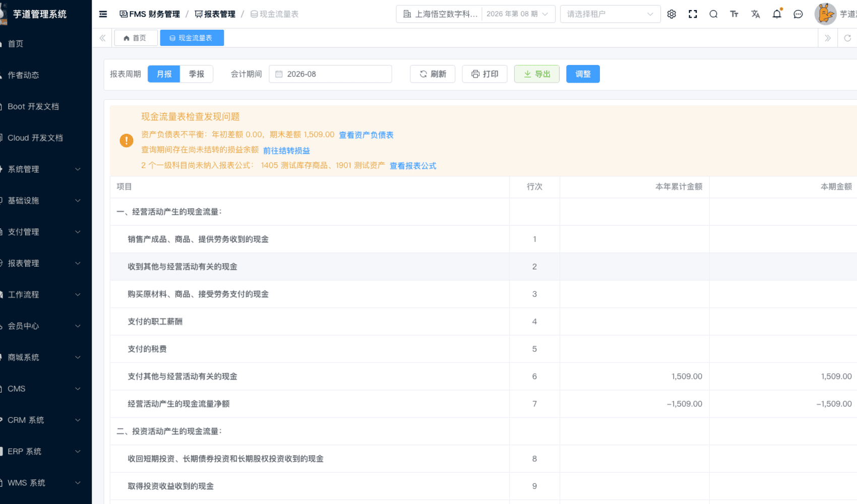
Task: Open the search magnifier icon
Action: [x=713, y=14]
